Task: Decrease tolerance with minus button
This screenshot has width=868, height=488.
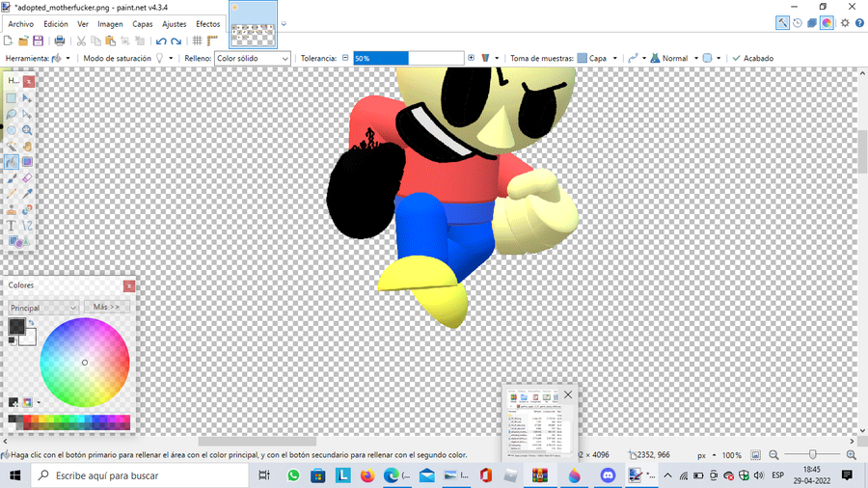Action: pos(345,58)
